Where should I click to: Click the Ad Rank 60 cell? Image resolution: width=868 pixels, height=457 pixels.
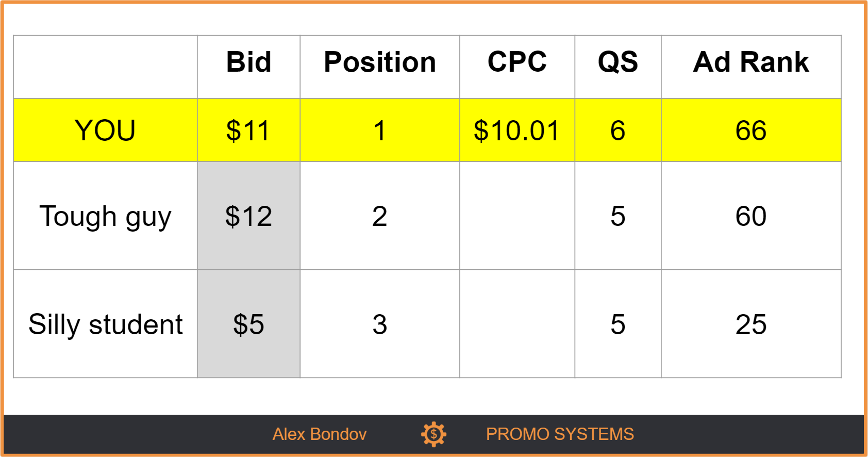[x=751, y=216]
